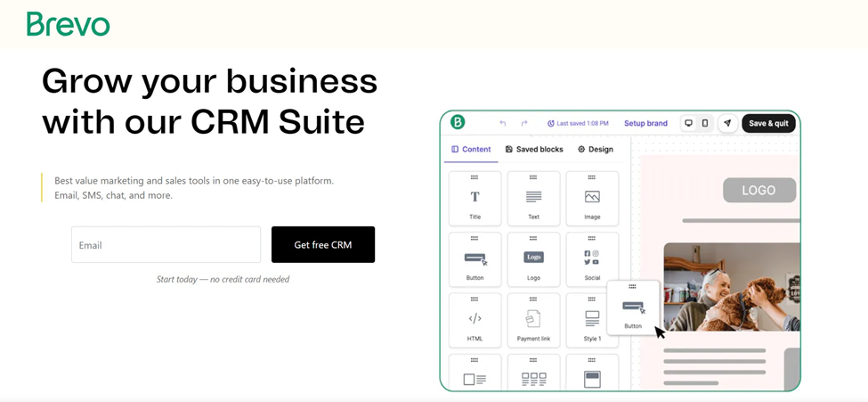Click the redo arrow in editor toolbar

pos(524,123)
